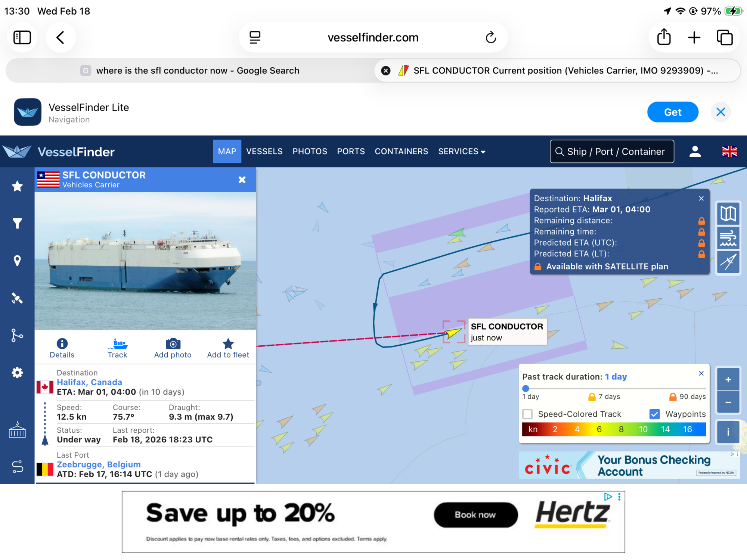Go to the PORTS menu item

351,152
